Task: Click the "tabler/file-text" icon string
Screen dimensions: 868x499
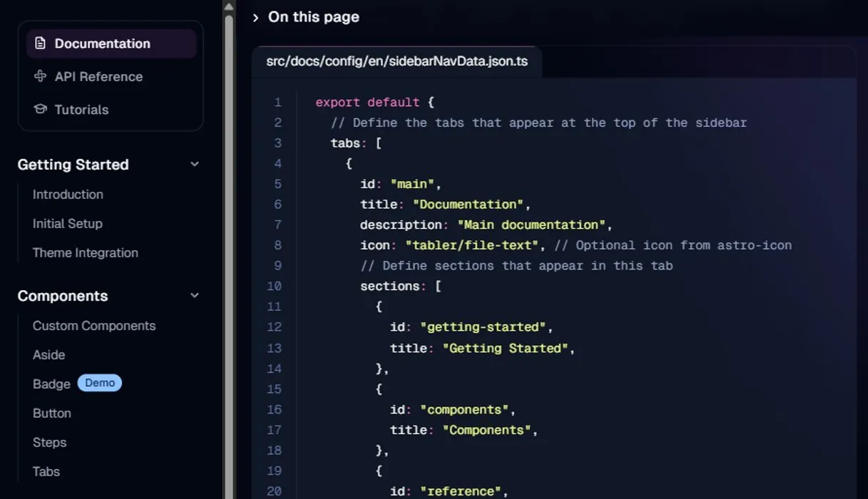Action: point(472,245)
